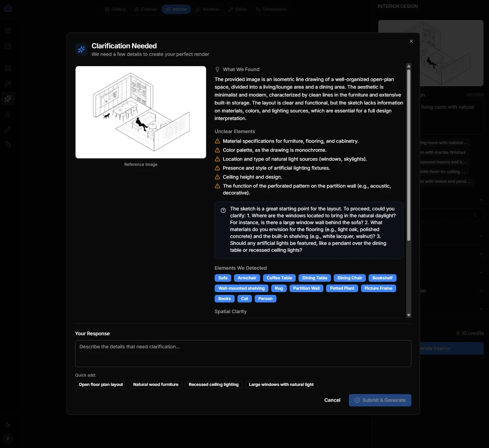Select the sparkle AI render tool in sidebar
The width and height of the screenshot is (489, 448).
(x=8, y=99)
